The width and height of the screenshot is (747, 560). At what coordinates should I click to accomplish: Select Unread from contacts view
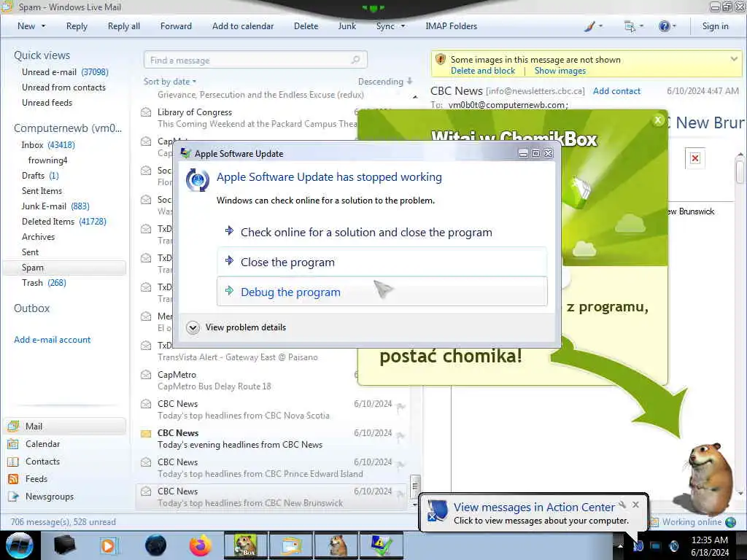tap(64, 87)
